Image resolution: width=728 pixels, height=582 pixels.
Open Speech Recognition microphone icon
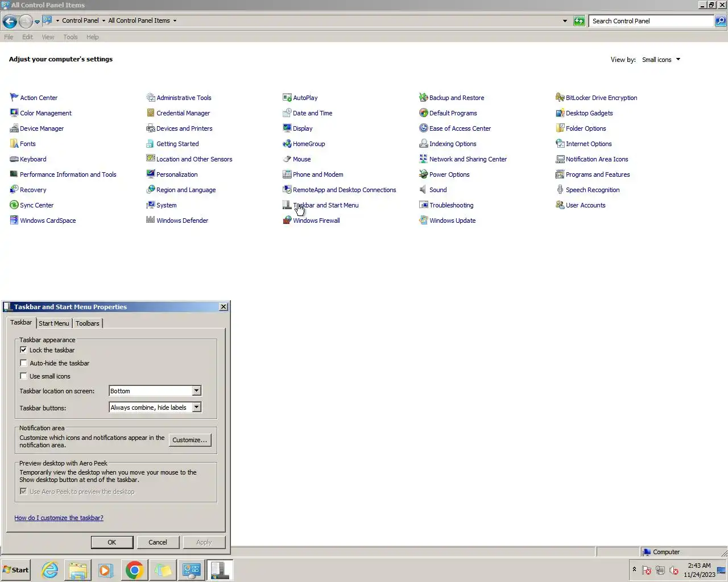560,190
